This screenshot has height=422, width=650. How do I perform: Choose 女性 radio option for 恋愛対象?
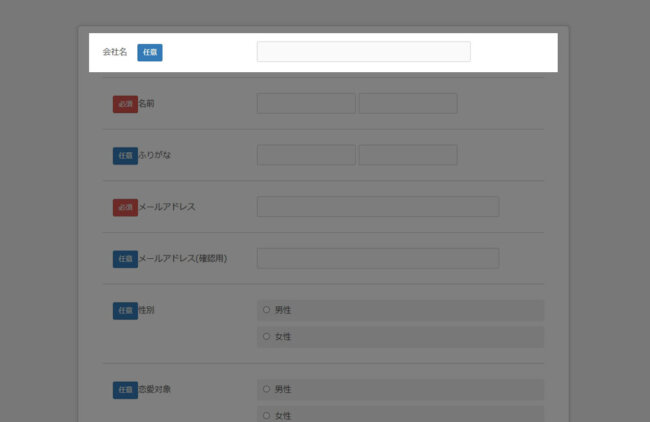pyautogui.click(x=267, y=414)
